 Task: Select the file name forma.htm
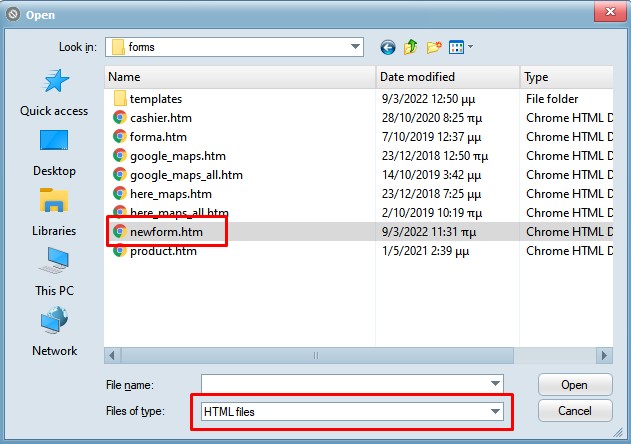click(x=158, y=137)
